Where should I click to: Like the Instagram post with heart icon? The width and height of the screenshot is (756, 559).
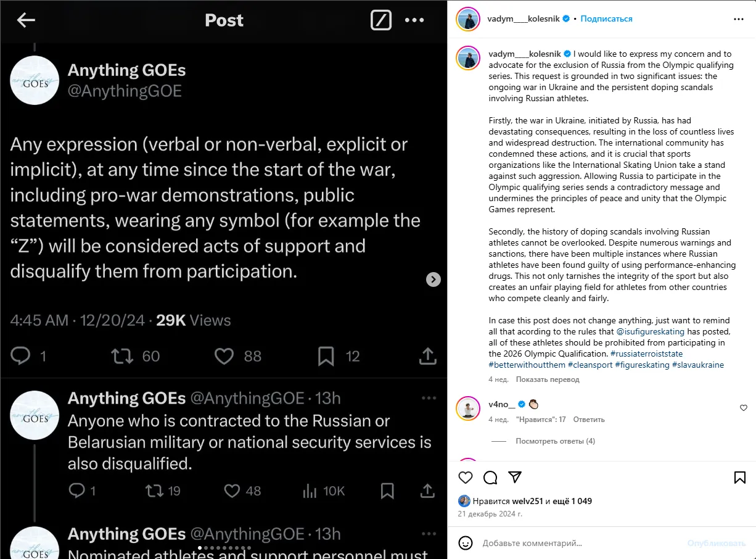[466, 477]
